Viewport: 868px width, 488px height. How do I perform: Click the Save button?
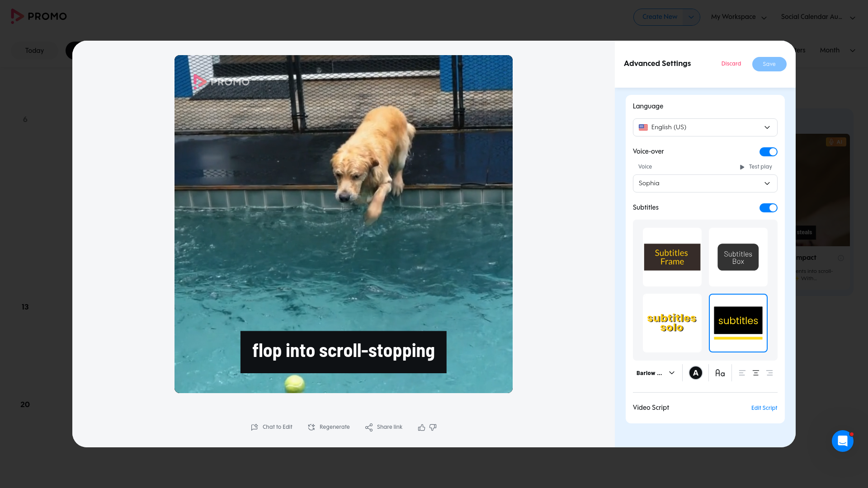[x=769, y=64]
